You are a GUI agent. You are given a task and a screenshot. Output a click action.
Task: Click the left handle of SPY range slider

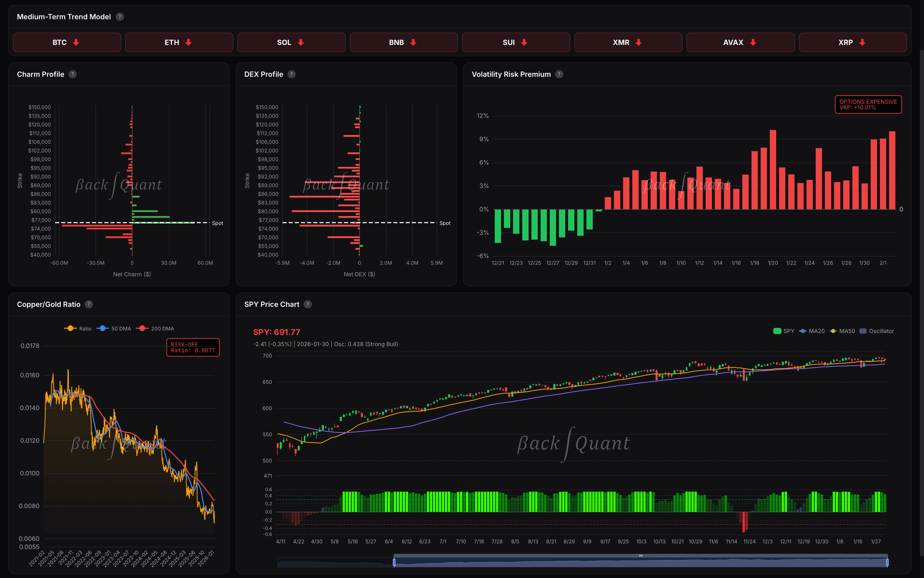pyautogui.click(x=394, y=562)
